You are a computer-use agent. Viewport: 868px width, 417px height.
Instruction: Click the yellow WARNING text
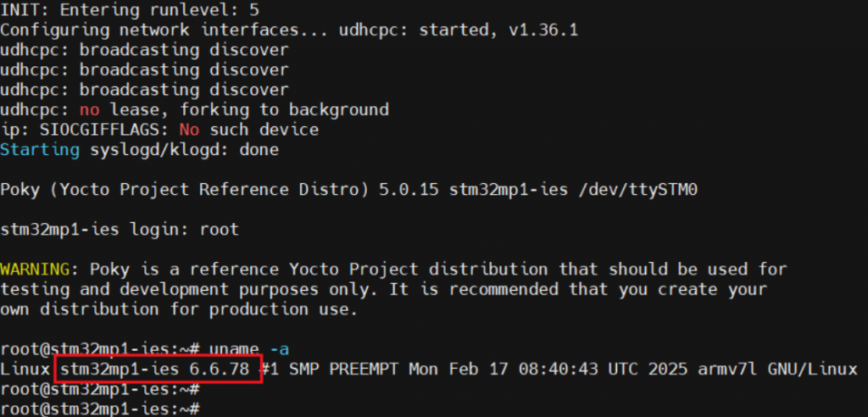click(x=34, y=269)
